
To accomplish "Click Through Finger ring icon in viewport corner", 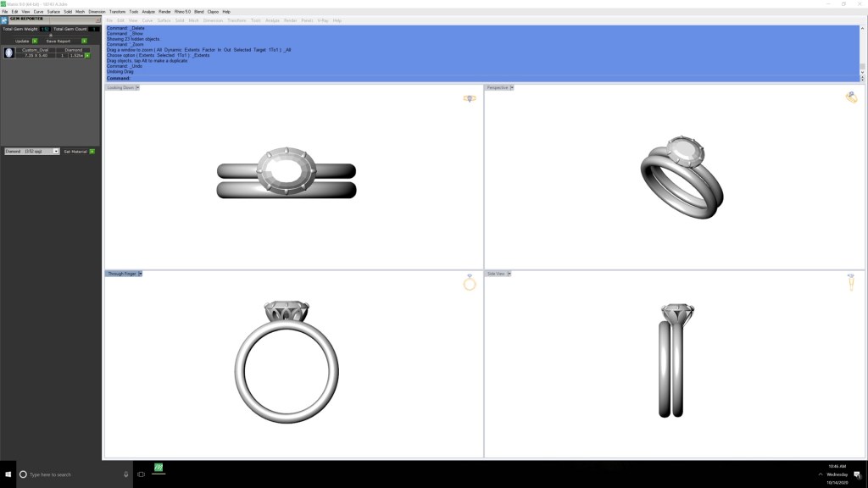I will tap(470, 282).
